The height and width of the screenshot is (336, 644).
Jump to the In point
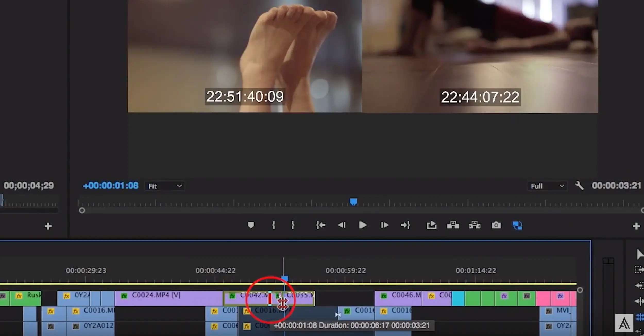321,225
